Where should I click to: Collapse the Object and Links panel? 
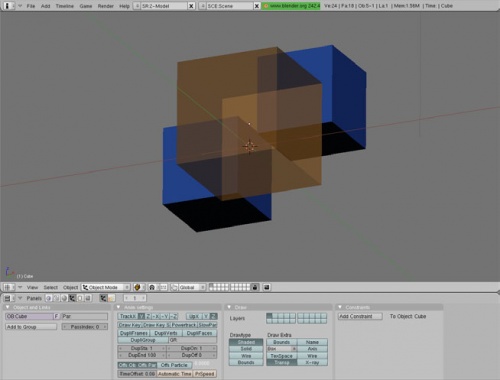pos(8,307)
